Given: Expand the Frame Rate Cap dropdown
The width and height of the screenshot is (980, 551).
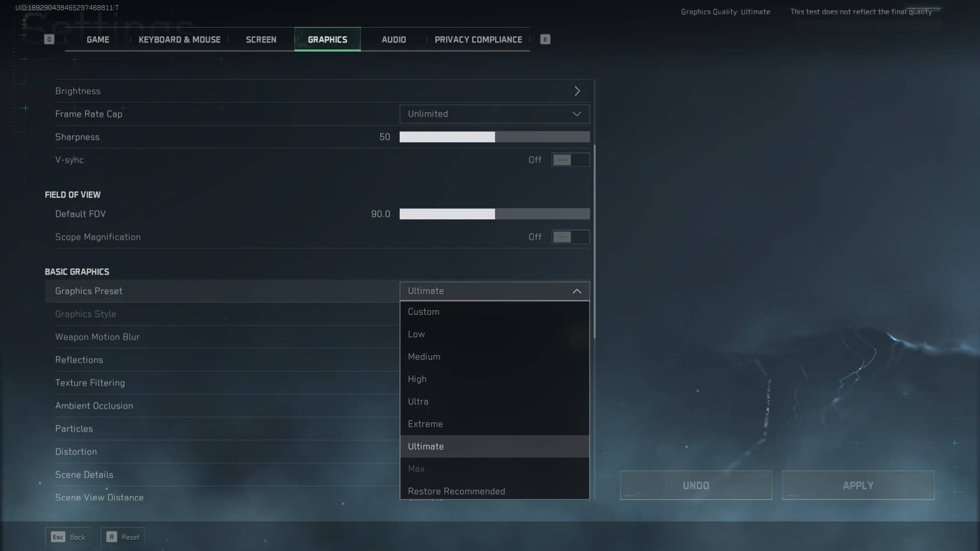Looking at the screenshot, I should (x=495, y=114).
